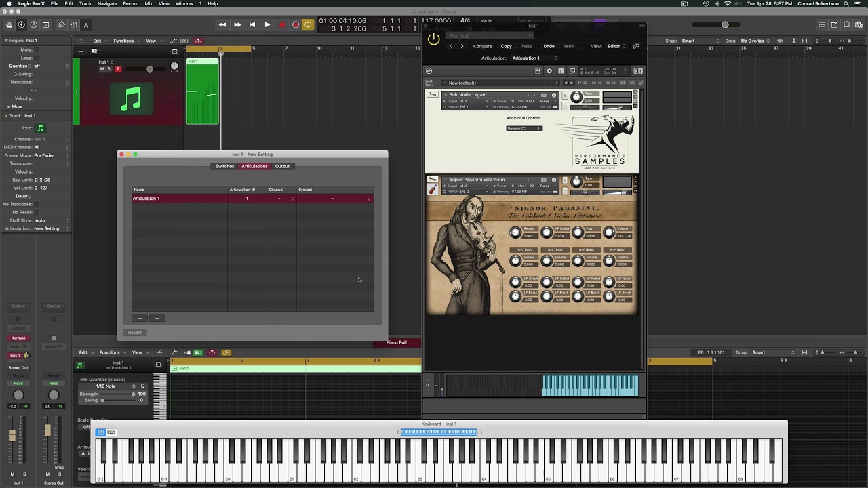Open Kontakt options gear icon
The image size is (868, 488).
(x=549, y=70)
